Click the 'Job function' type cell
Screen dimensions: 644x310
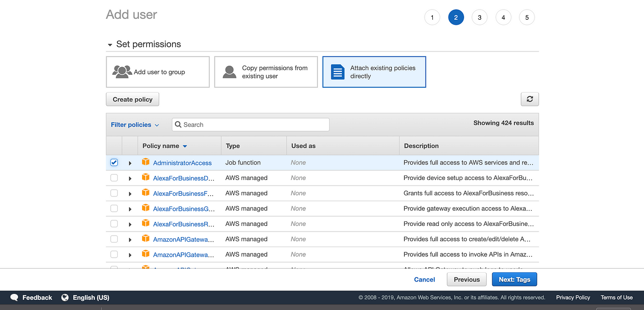point(243,163)
